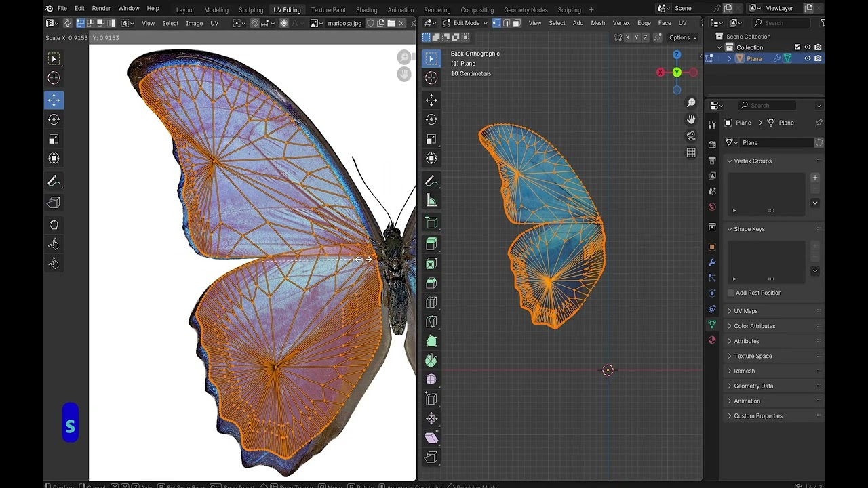
Task: Open the Physics properties tab
Action: click(712, 293)
